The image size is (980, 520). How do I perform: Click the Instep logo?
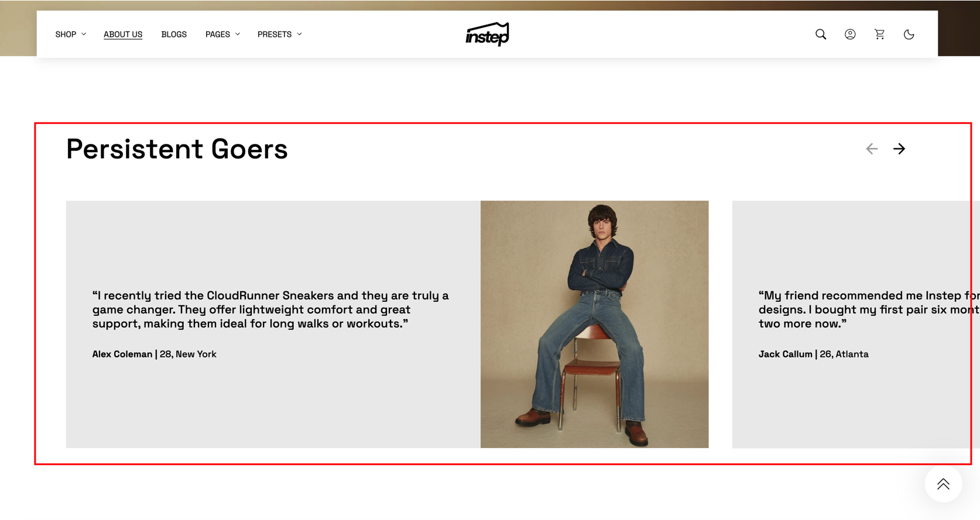[487, 34]
